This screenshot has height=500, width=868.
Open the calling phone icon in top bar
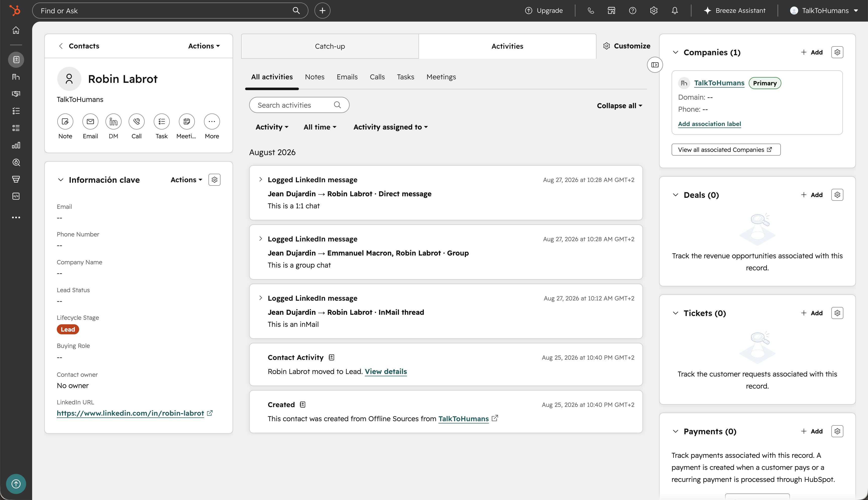(591, 11)
